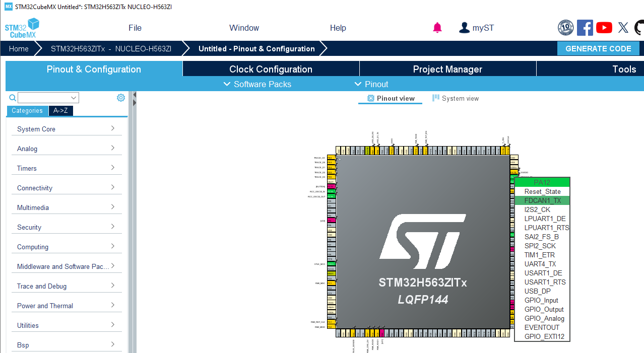This screenshot has height=353, width=644.
Task: Click the search magnifier icon
Action: coord(12,97)
